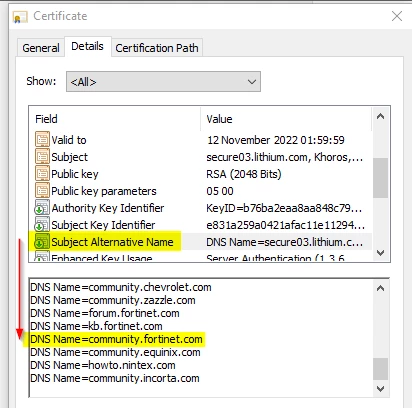Screen dimensions: 412x408
Task: Click down arrow of DNS names scrollbar
Action: pyautogui.click(x=380, y=388)
